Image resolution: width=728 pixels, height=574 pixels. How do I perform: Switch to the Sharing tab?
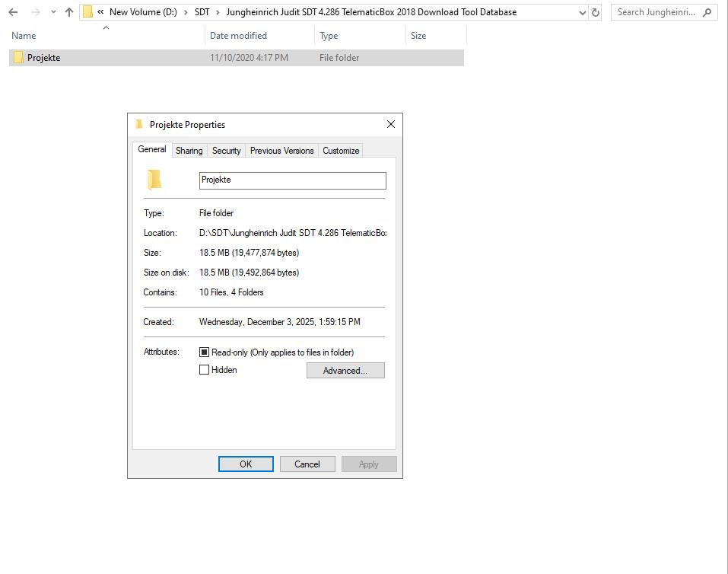click(189, 151)
